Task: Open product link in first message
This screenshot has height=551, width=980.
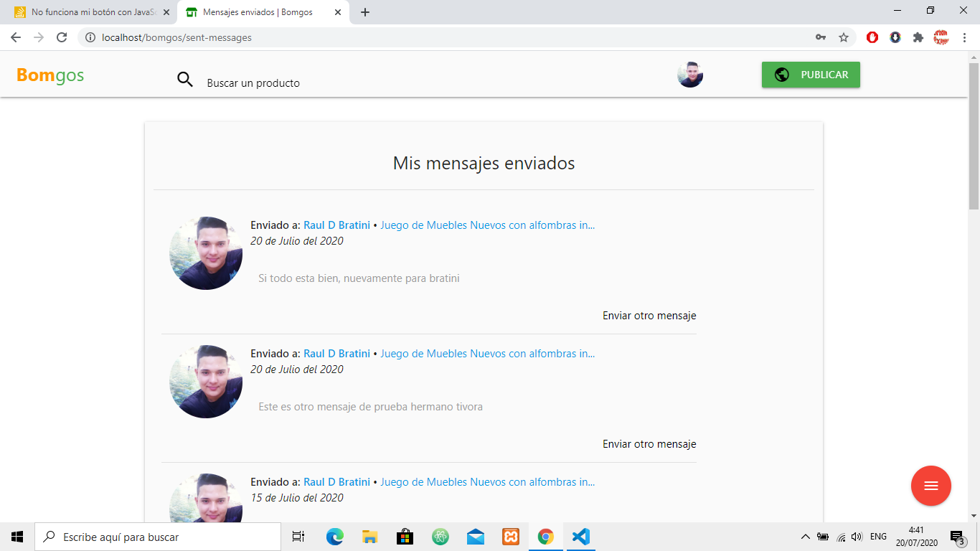Action: click(x=488, y=225)
